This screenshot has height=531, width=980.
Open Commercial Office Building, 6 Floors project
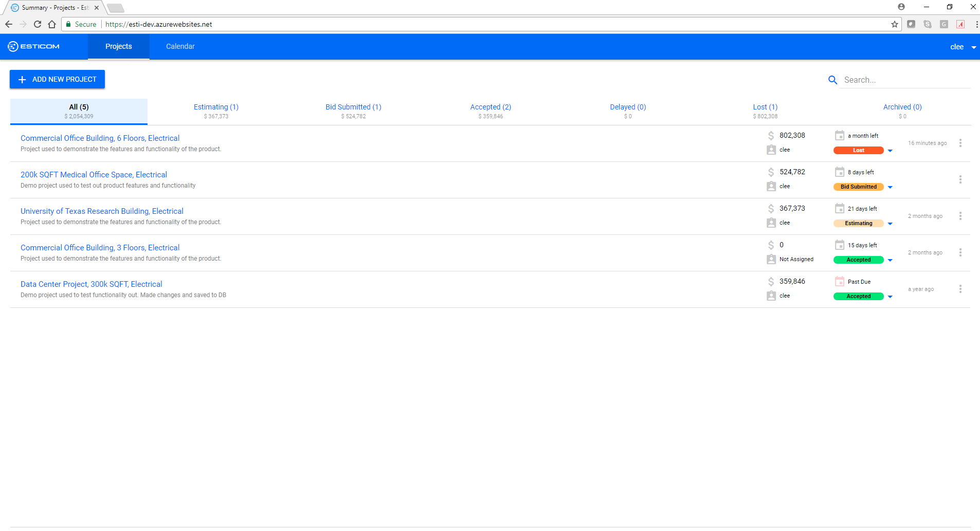tap(100, 138)
